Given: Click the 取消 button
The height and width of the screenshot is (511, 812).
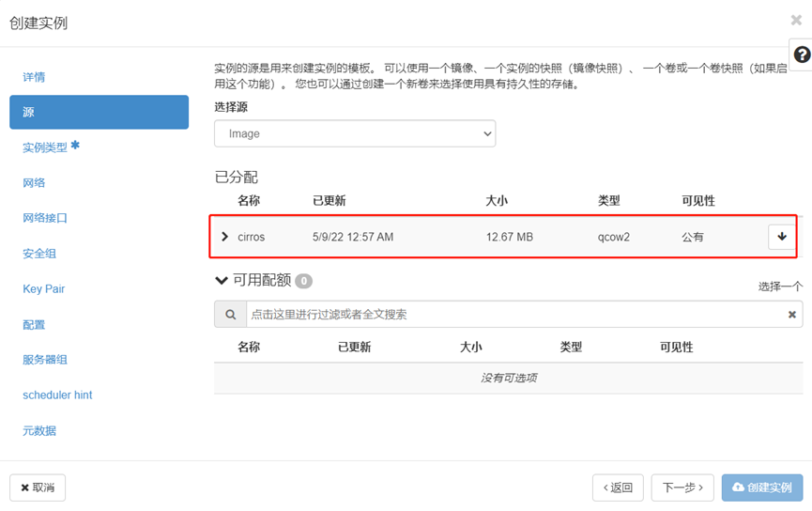Looking at the screenshot, I should [x=38, y=488].
